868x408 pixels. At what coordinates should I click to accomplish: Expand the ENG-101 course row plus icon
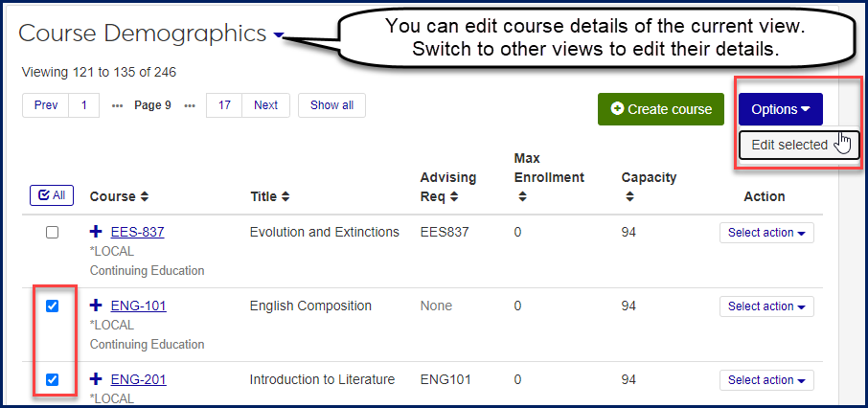tap(96, 306)
